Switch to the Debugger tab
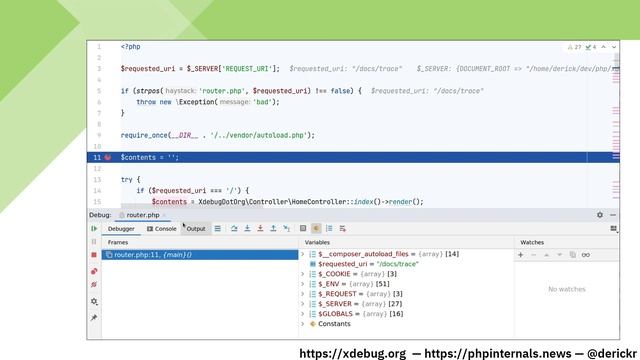 [121, 229]
